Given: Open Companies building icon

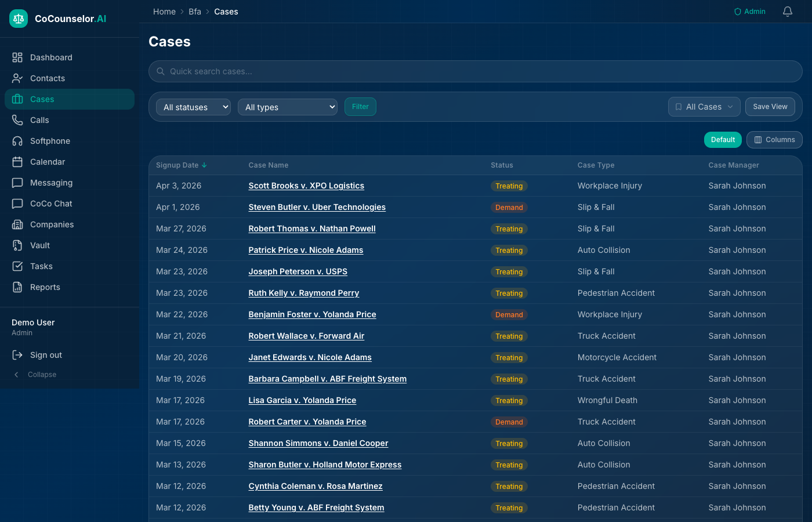Looking at the screenshot, I should [x=17, y=224].
